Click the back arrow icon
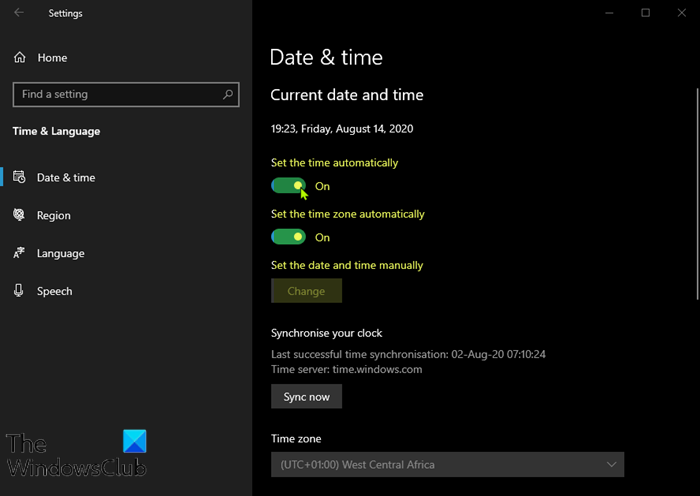The height and width of the screenshot is (496, 700). [20, 13]
